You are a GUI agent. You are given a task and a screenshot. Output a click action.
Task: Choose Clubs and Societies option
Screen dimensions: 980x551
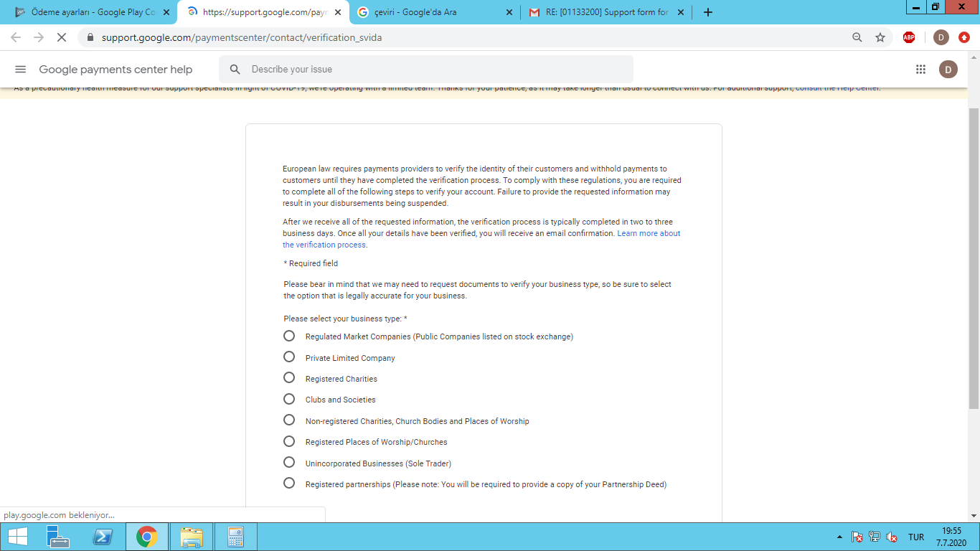pyautogui.click(x=289, y=399)
